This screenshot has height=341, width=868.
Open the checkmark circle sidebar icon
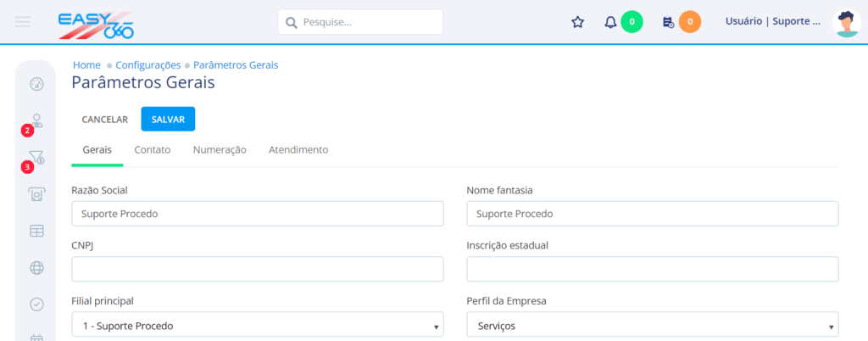[36, 305]
